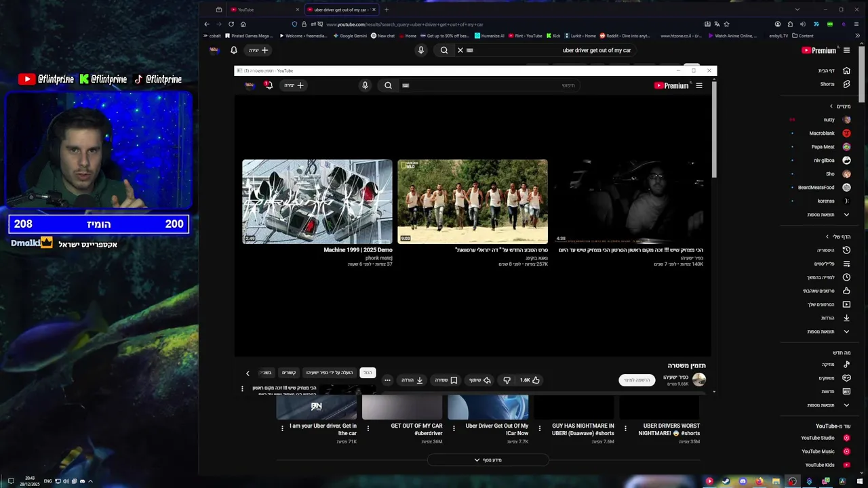The image size is (868, 488).
Task: Open the men running in field video thumbnail
Action: click(473, 201)
